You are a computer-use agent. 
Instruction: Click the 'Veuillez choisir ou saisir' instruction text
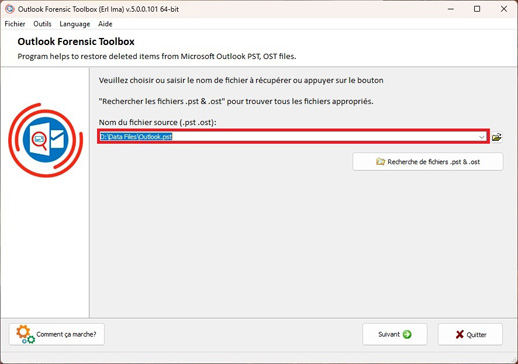(241, 80)
